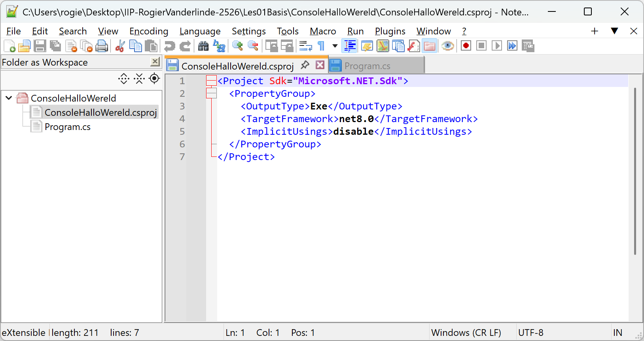Open the document list dropdown triangle
644x341 pixels.
tap(614, 31)
